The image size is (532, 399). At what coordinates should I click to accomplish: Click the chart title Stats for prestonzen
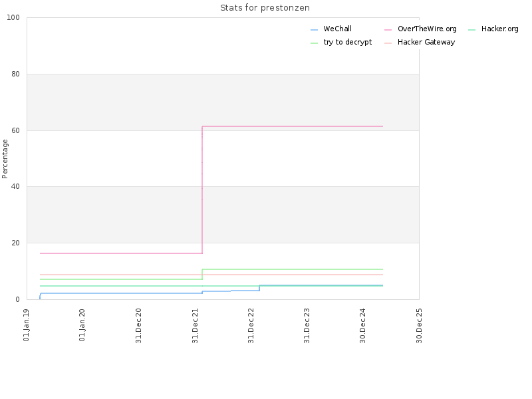point(265,8)
